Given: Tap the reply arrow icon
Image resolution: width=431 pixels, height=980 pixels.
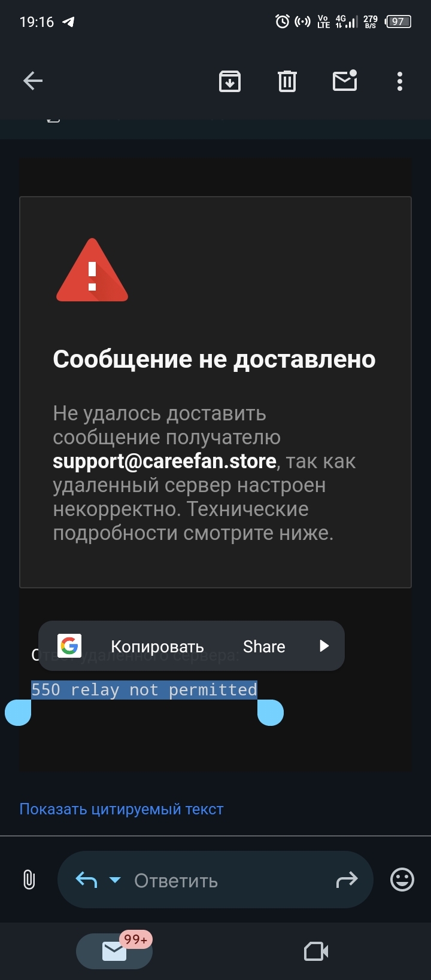Looking at the screenshot, I should click(86, 880).
